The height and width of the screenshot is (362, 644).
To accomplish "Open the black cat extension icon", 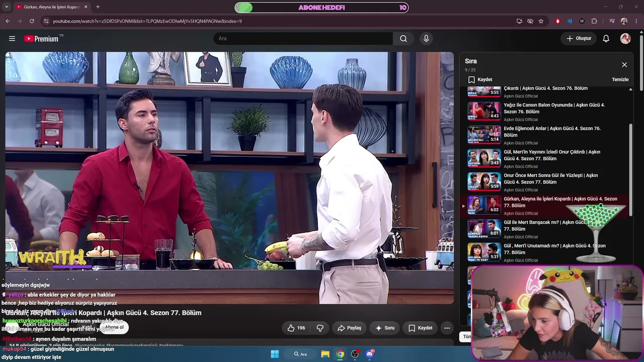I will coord(582,21).
